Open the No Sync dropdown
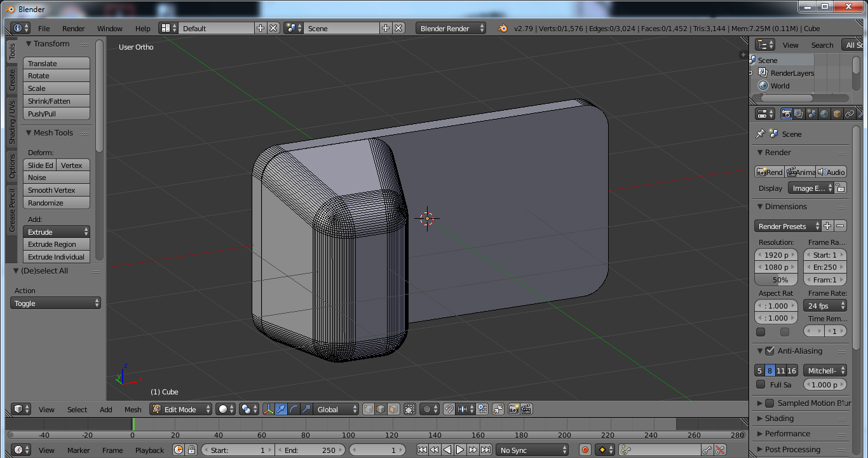 [532, 450]
